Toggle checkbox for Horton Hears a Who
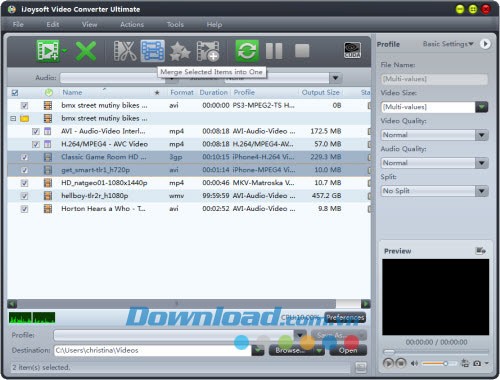Viewport: 500px width, 380px height. (x=24, y=209)
